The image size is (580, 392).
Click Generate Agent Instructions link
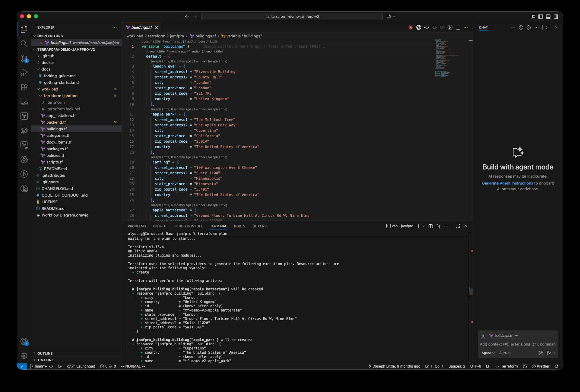pos(507,183)
